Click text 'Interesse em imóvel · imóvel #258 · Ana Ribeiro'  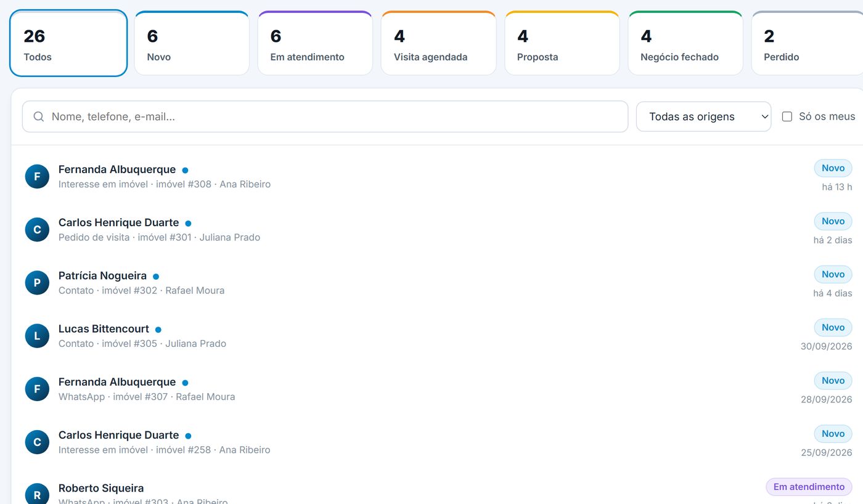tap(165, 450)
